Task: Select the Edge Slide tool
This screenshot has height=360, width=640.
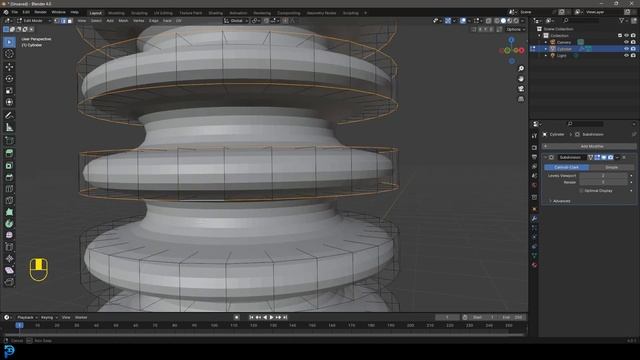Action: 9,247
